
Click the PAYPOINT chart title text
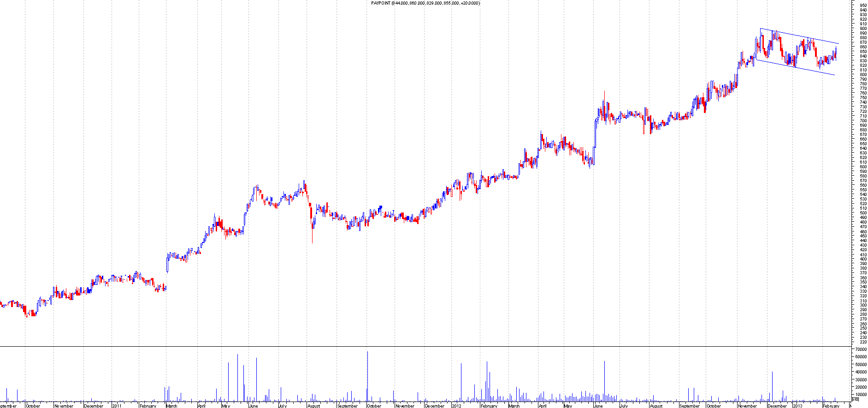425,3
